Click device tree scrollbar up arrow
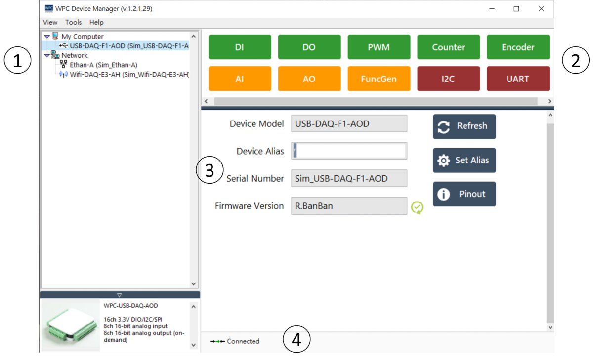The width and height of the screenshot is (593, 364). (193, 36)
